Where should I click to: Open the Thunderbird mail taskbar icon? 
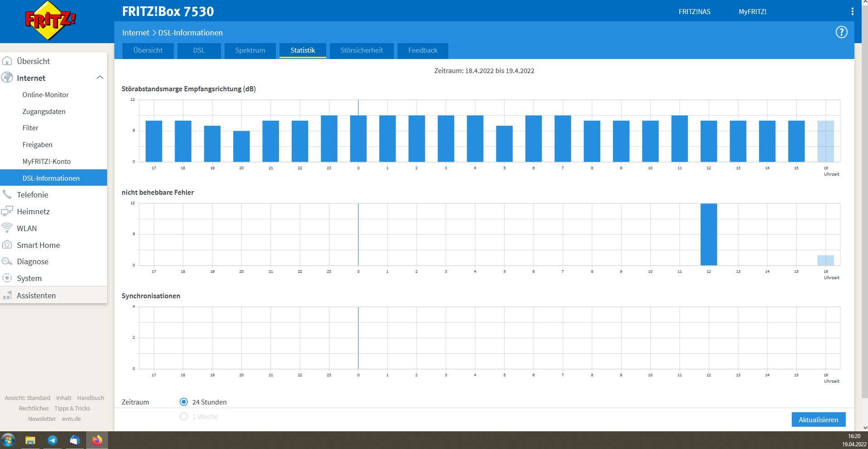[x=75, y=440]
